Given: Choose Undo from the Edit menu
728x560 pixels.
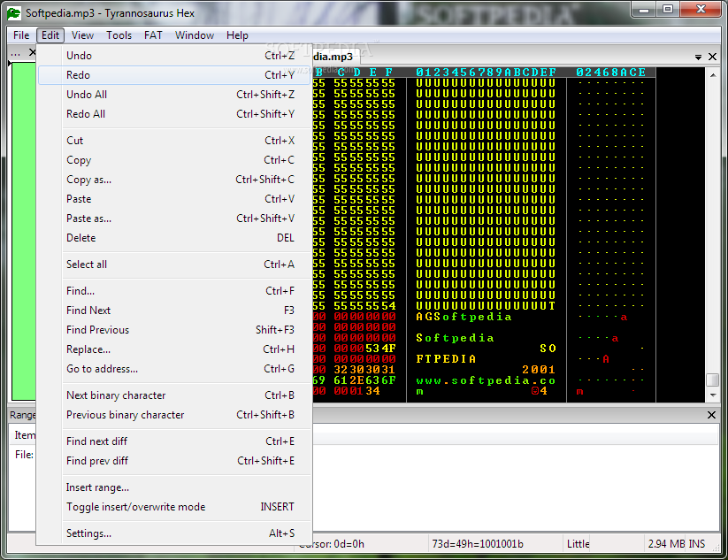Looking at the screenshot, I should pyautogui.click(x=174, y=56).
